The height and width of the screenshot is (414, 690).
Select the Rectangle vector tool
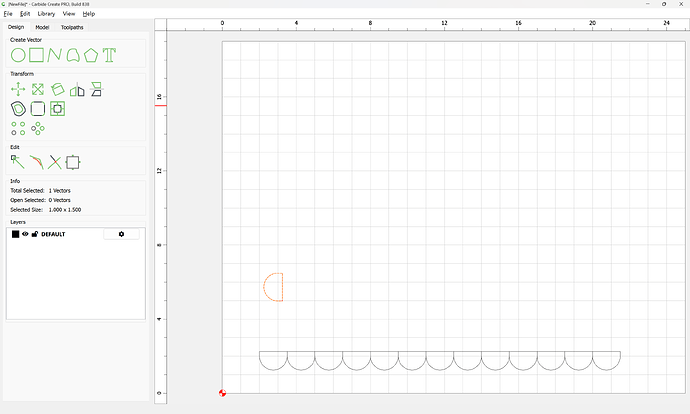click(x=37, y=55)
